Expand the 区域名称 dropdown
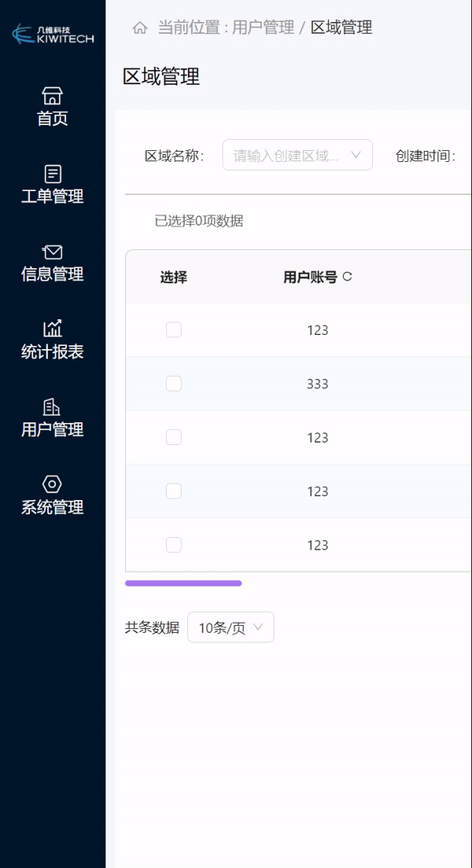This screenshot has height=868, width=472. (x=297, y=155)
